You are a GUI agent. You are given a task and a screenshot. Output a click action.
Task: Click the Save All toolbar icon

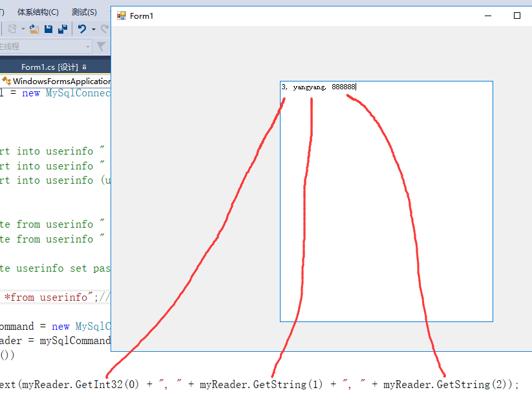point(63,28)
